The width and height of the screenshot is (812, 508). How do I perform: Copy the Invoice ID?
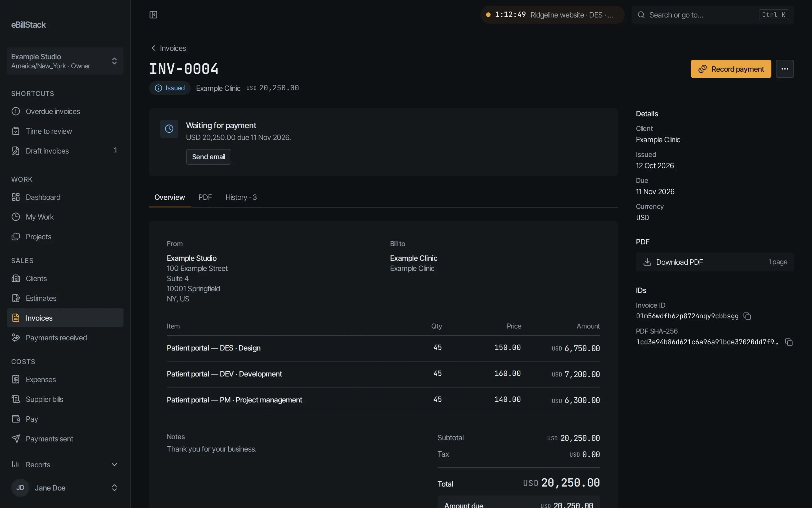click(x=747, y=316)
